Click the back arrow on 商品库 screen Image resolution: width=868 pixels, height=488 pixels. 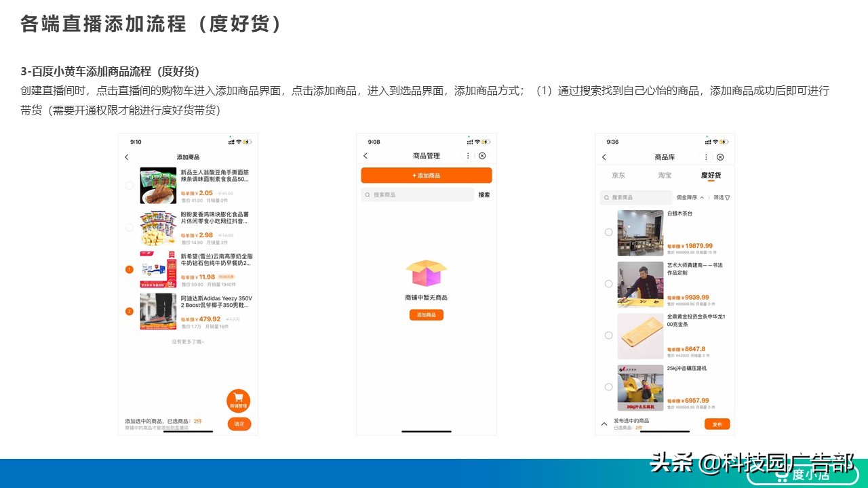tap(604, 157)
